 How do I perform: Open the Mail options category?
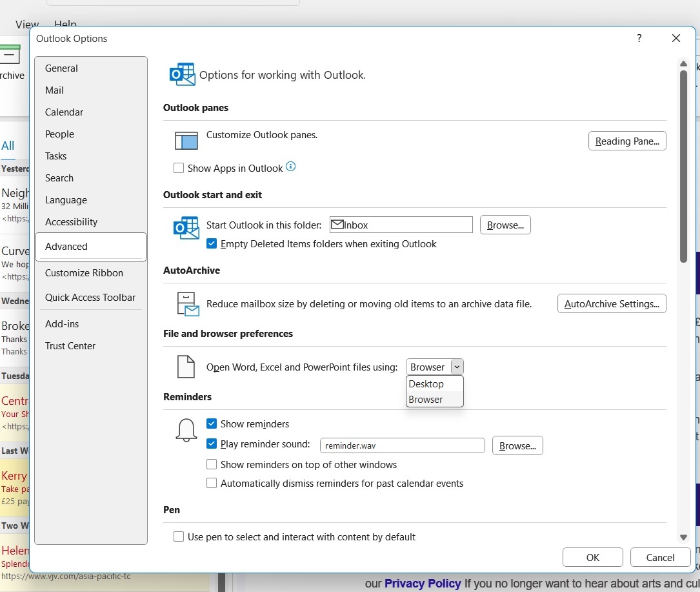point(90,90)
